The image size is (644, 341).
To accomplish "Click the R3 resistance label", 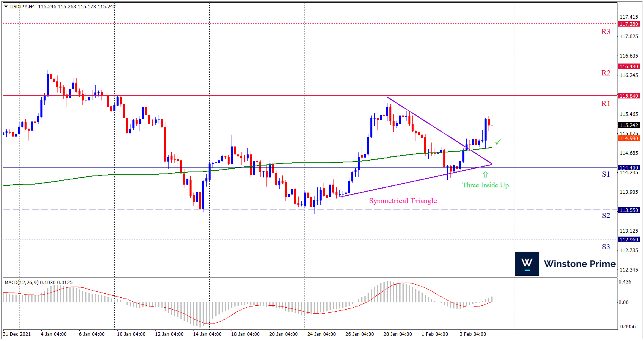I will point(606,32).
